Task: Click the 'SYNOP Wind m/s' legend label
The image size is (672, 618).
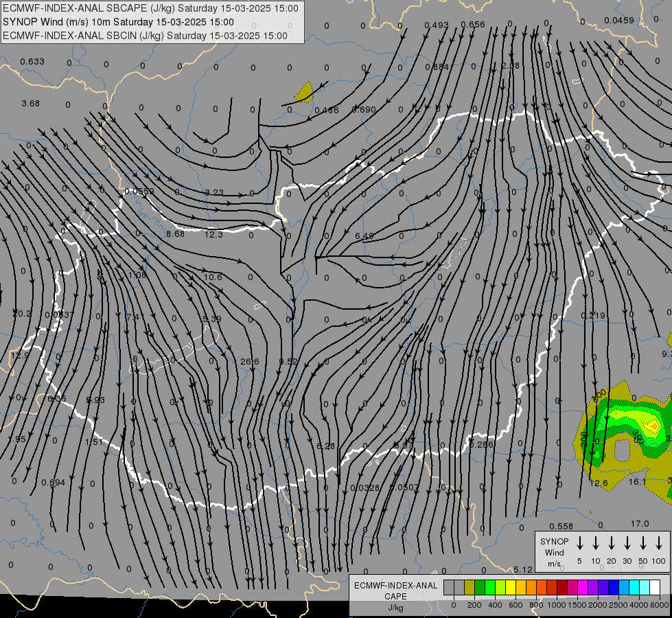Action: [554, 552]
